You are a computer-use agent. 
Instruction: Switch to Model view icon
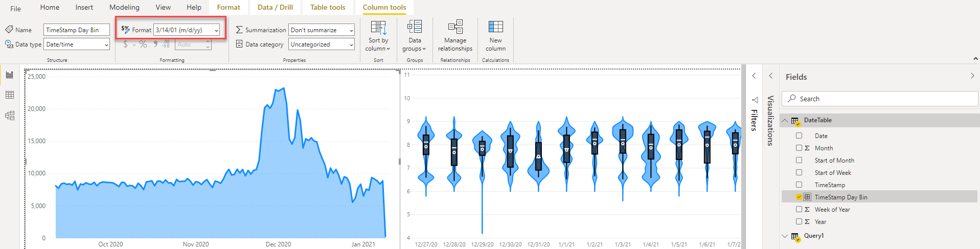[10, 116]
